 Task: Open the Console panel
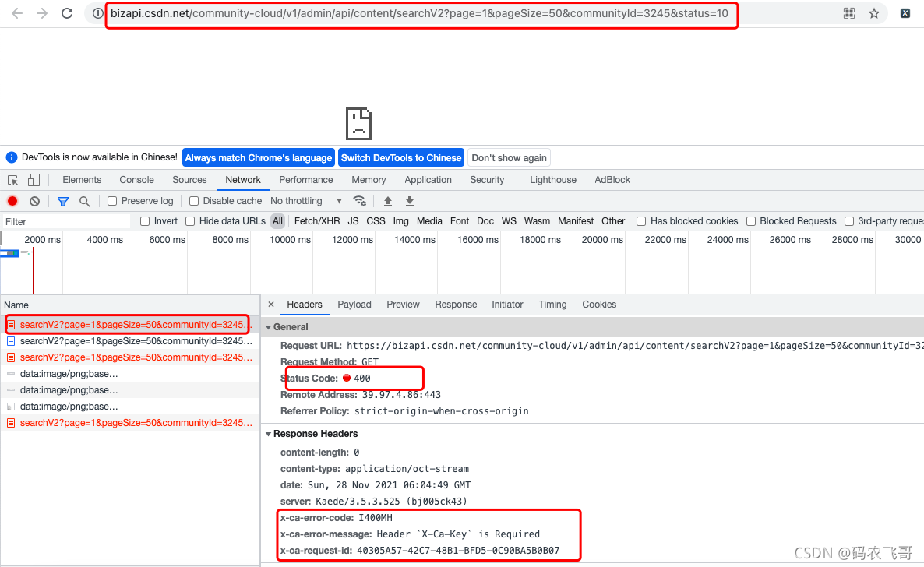coord(136,180)
